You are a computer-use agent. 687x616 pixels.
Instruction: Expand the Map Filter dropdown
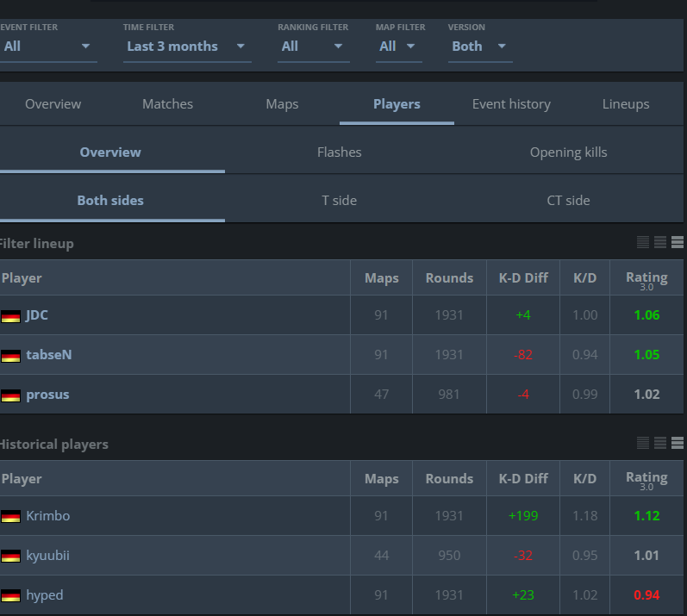(399, 47)
